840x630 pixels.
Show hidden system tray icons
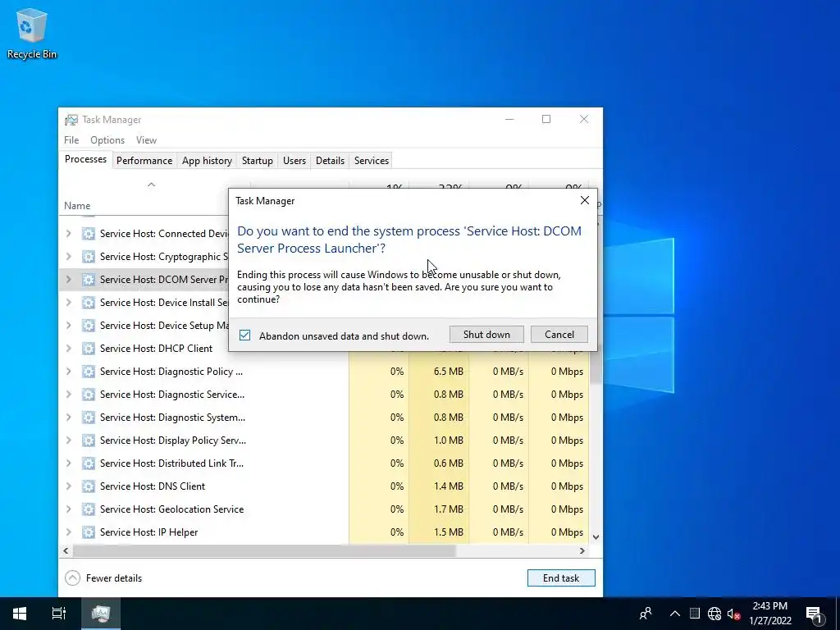(675, 614)
